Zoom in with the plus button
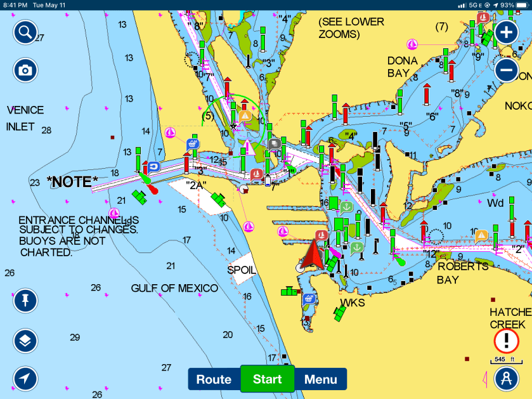532x399 pixels. 506,32
